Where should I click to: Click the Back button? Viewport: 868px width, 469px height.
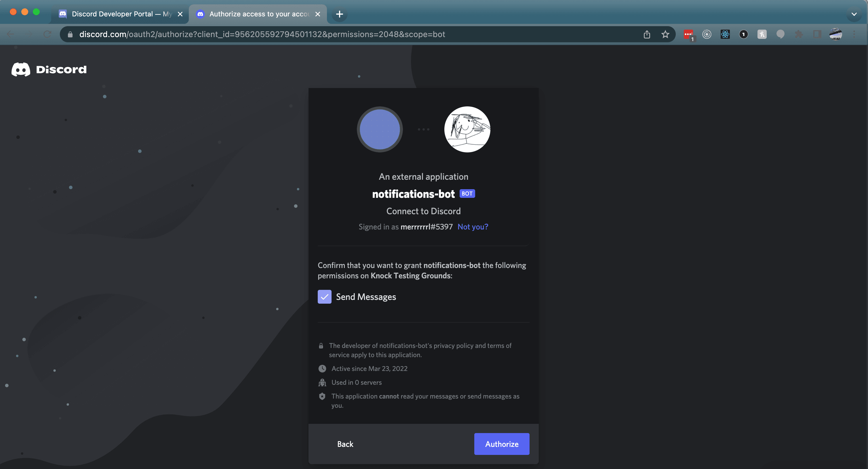(345, 444)
